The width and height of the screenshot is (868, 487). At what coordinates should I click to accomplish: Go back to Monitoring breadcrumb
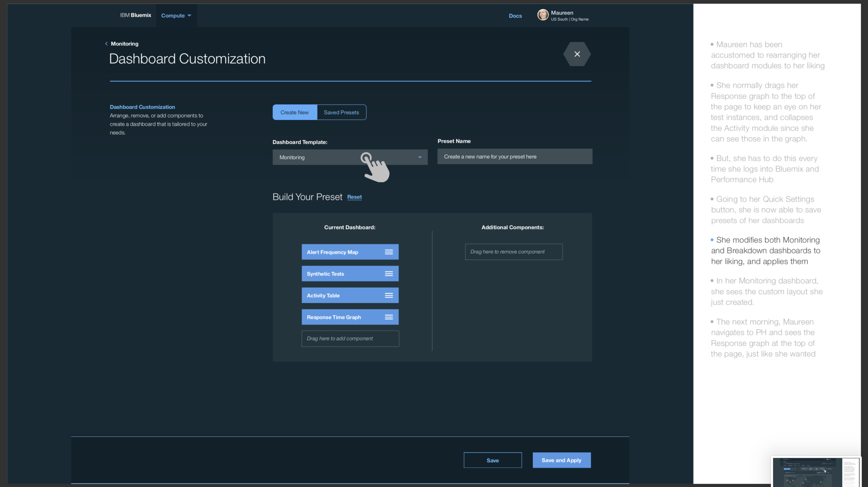[124, 44]
